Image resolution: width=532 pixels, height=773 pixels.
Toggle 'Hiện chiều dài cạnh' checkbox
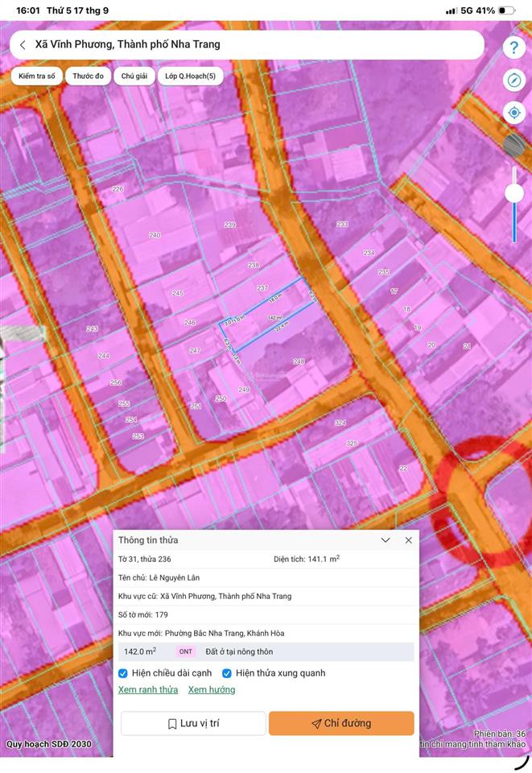click(x=123, y=673)
